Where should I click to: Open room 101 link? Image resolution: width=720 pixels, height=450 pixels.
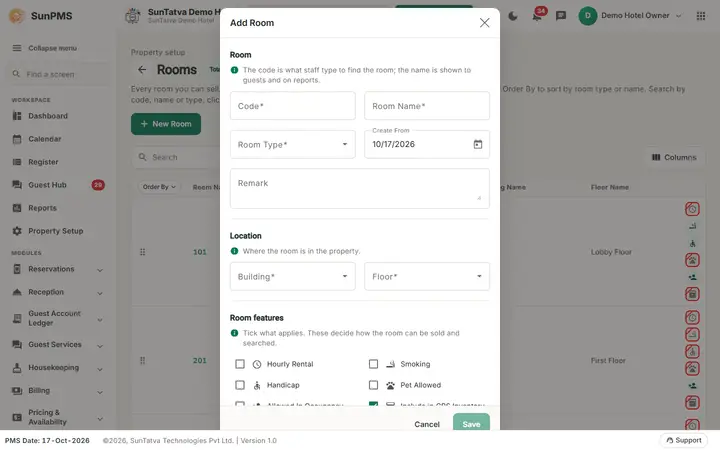click(x=200, y=252)
